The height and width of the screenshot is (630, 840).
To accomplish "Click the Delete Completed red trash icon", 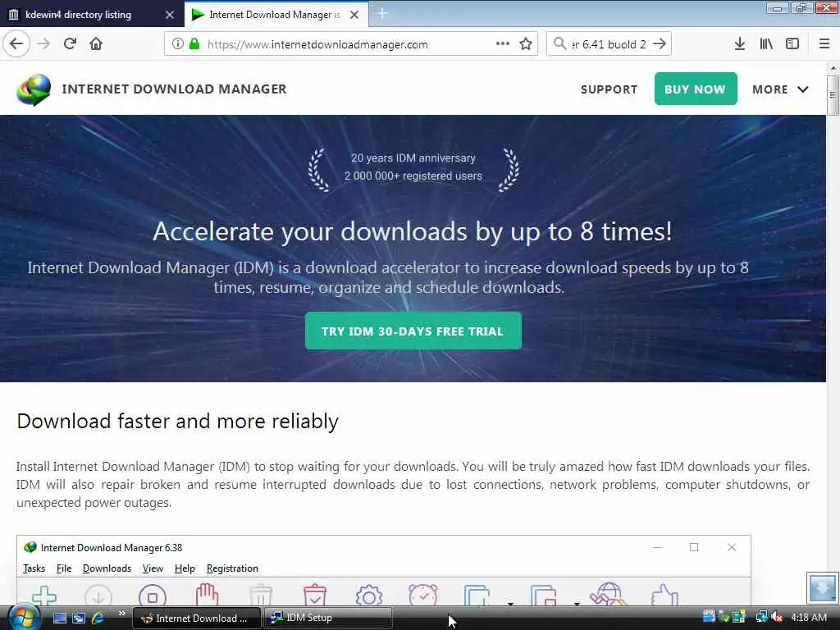I will (315, 595).
